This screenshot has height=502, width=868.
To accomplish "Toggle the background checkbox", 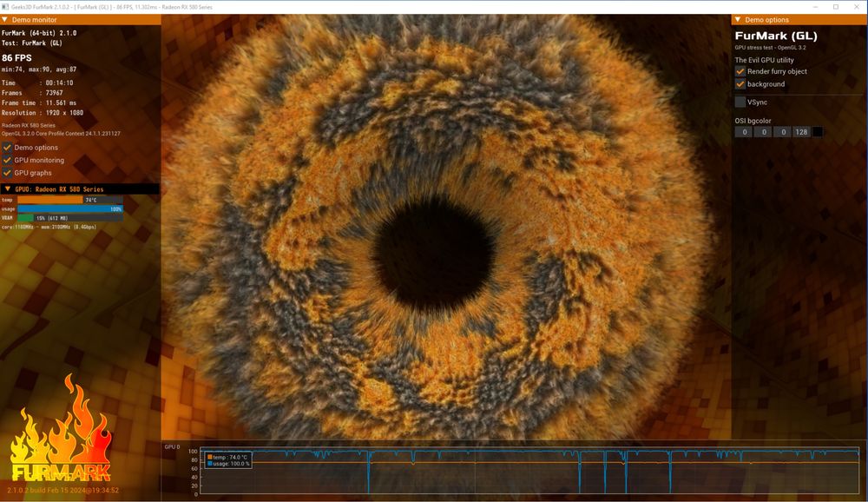I will [740, 84].
